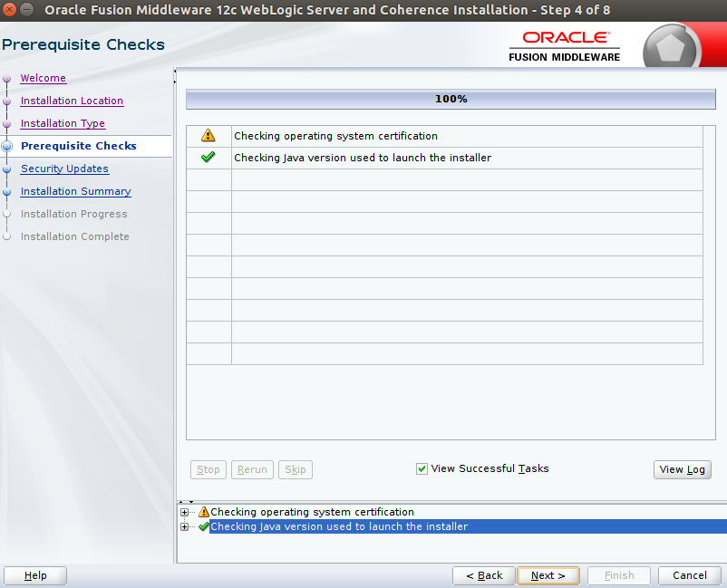Expand the operating system certification result entry
This screenshot has width=727, height=588.
click(184, 512)
